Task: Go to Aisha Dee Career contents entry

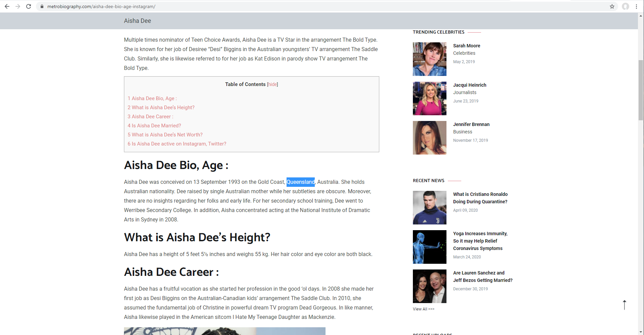Action: (151, 117)
